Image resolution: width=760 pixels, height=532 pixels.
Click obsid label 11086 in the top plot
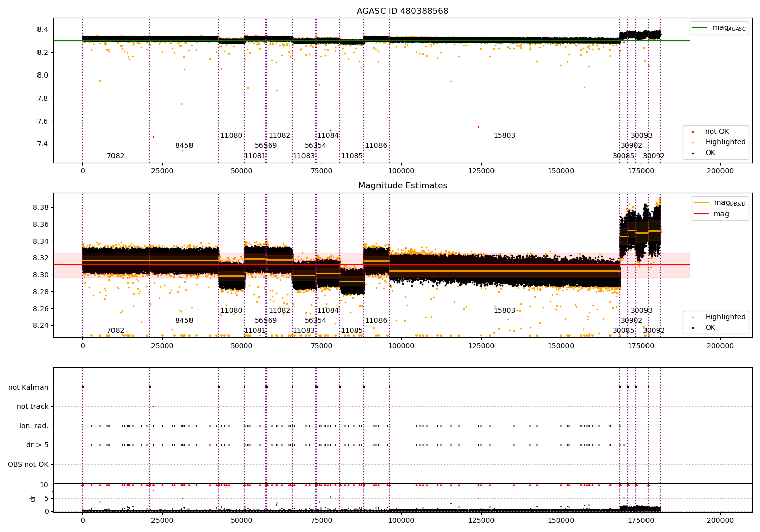376,145
